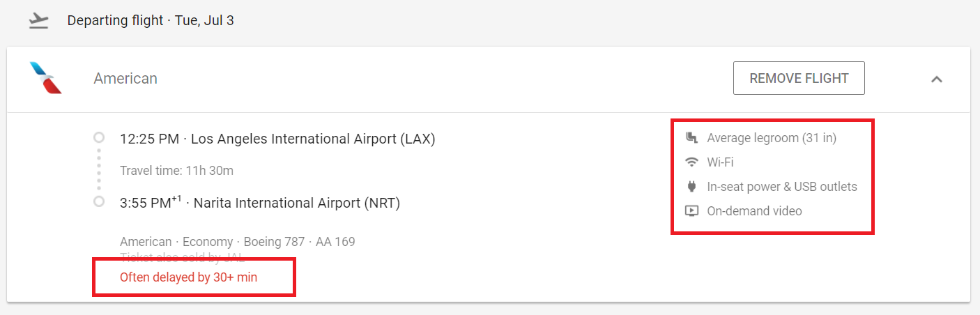Viewport: 980px width, 315px height.
Task: Click the American Airlines logo
Action: pyautogui.click(x=46, y=78)
